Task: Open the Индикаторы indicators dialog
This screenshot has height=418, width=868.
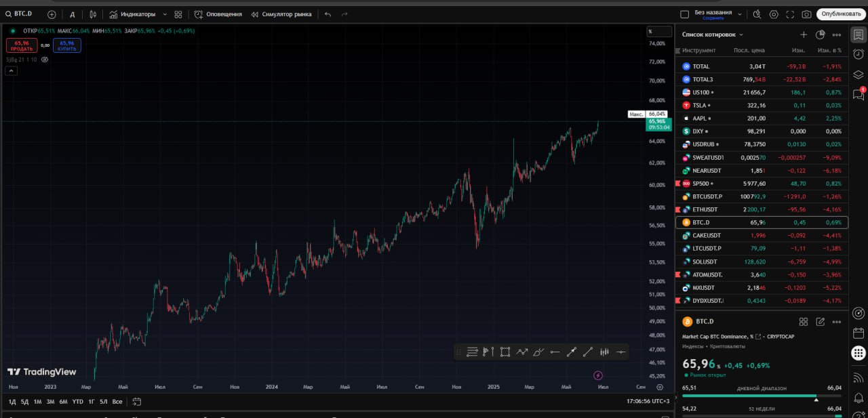Action: (x=132, y=14)
